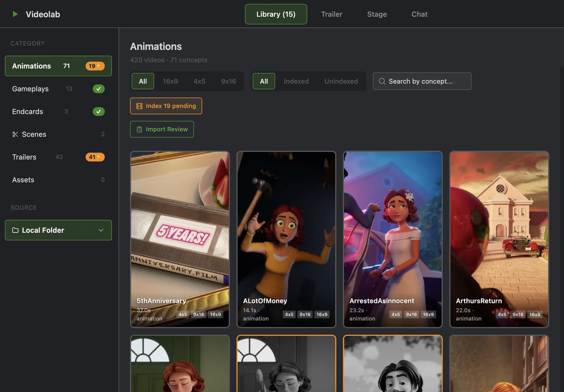
Task: Click the folder icon in Local Folder
Action: coord(15,230)
